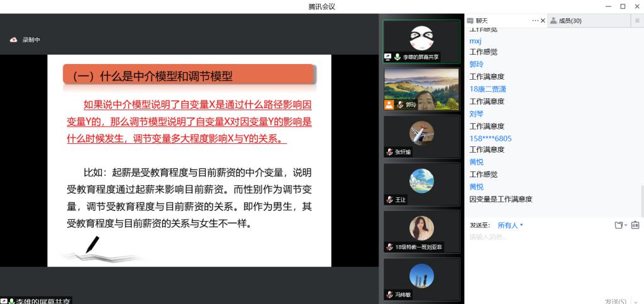Toggle 冯纬敏's muted microphone icon
The image size is (644, 304).
click(x=390, y=295)
